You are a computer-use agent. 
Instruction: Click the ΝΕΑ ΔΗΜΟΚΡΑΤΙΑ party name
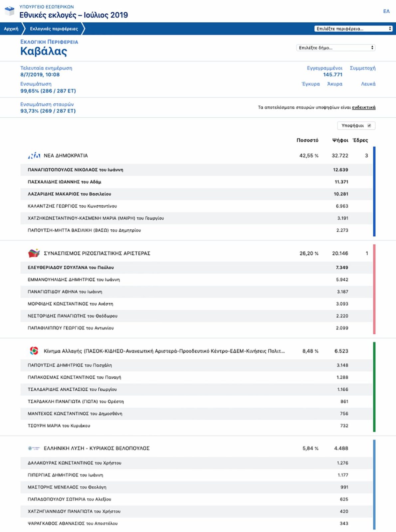tap(66, 155)
